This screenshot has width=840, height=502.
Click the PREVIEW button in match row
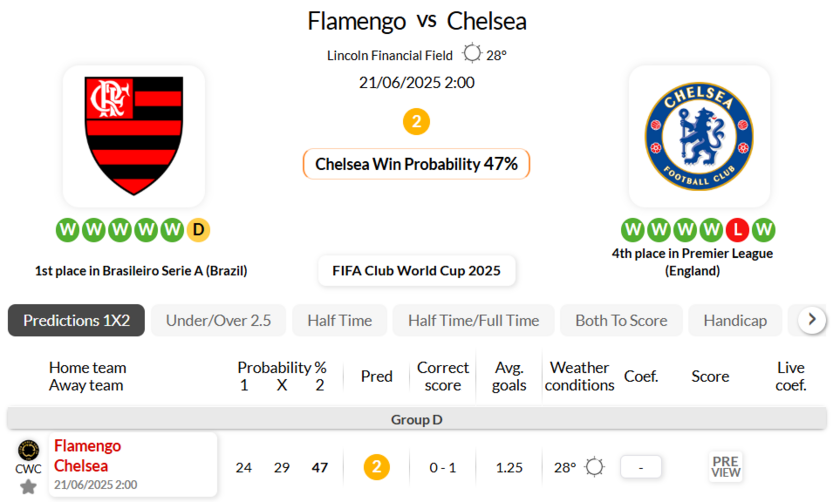pyautogui.click(x=726, y=467)
